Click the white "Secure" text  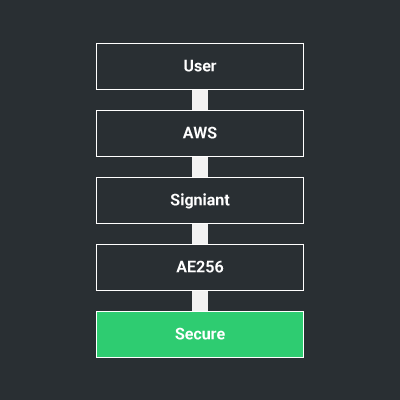(200, 334)
